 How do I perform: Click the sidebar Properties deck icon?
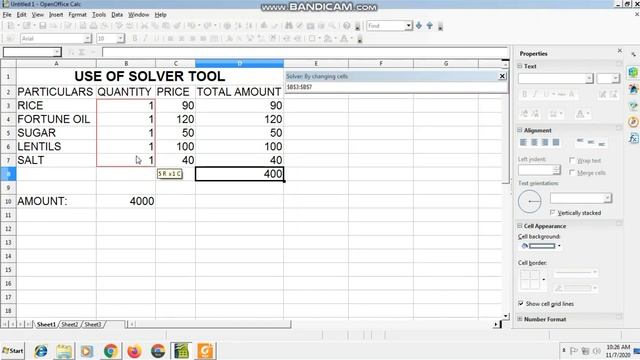pos(633,72)
